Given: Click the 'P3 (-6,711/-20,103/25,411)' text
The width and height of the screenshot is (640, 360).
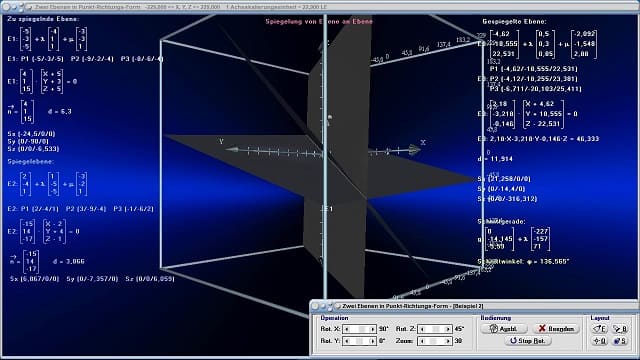Looking at the screenshot, I should [x=535, y=89].
